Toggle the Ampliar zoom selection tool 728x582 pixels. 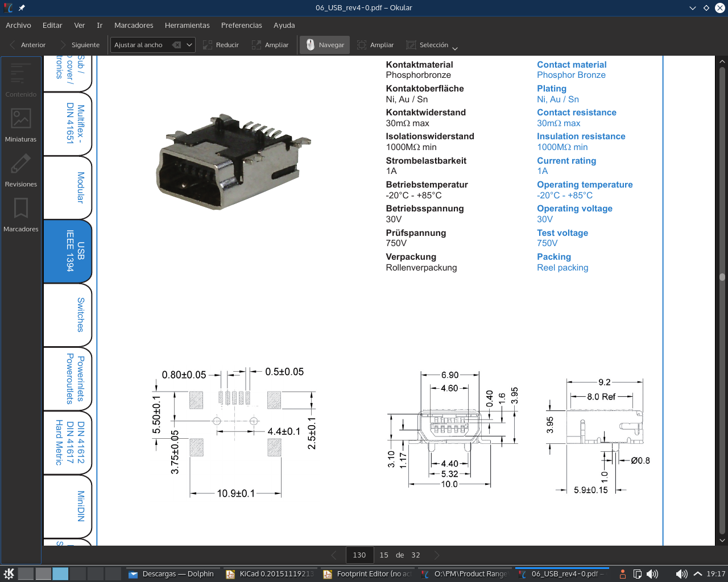click(x=375, y=45)
